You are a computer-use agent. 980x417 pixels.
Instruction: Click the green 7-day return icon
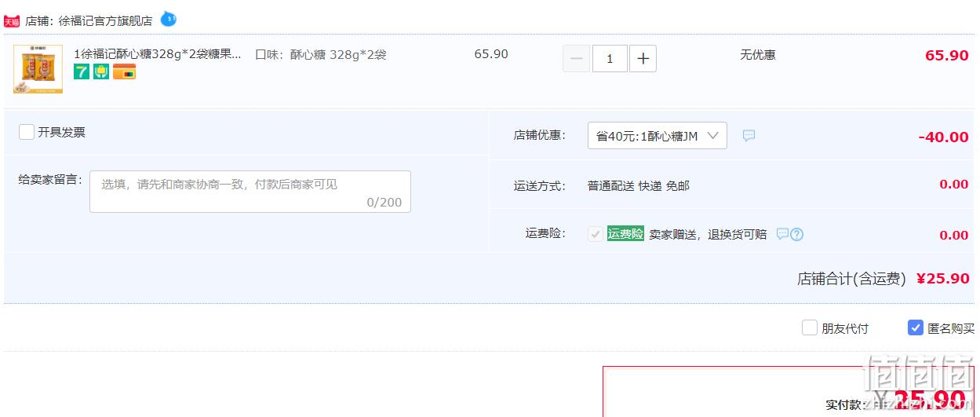(x=82, y=72)
